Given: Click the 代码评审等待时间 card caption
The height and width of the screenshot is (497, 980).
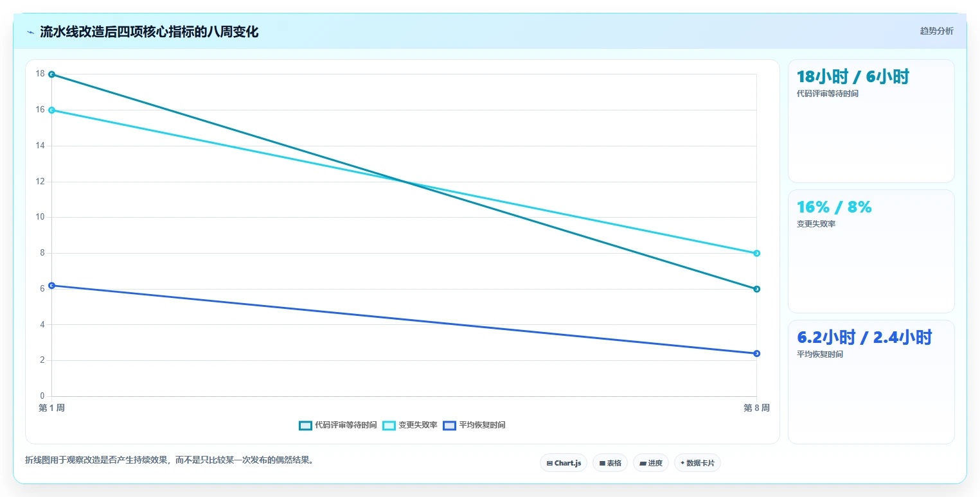Looking at the screenshot, I should [827, 93].
